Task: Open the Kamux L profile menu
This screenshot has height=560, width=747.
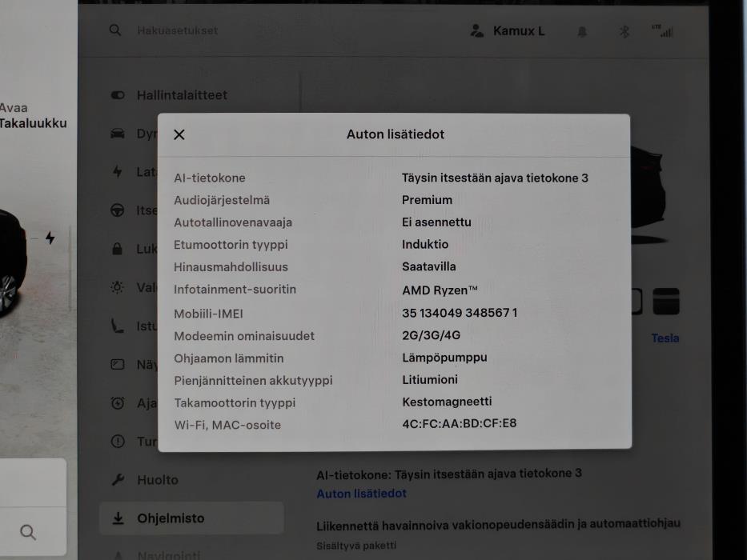Action: pos(507,31)
